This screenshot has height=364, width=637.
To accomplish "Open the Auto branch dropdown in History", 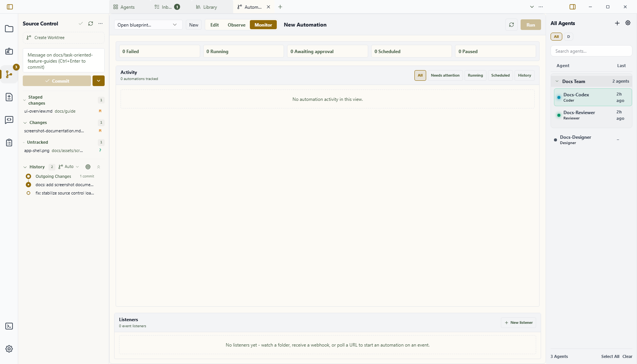I will 69,167.
